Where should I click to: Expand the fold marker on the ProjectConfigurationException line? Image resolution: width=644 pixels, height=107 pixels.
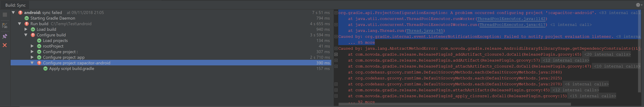(336, 13)
